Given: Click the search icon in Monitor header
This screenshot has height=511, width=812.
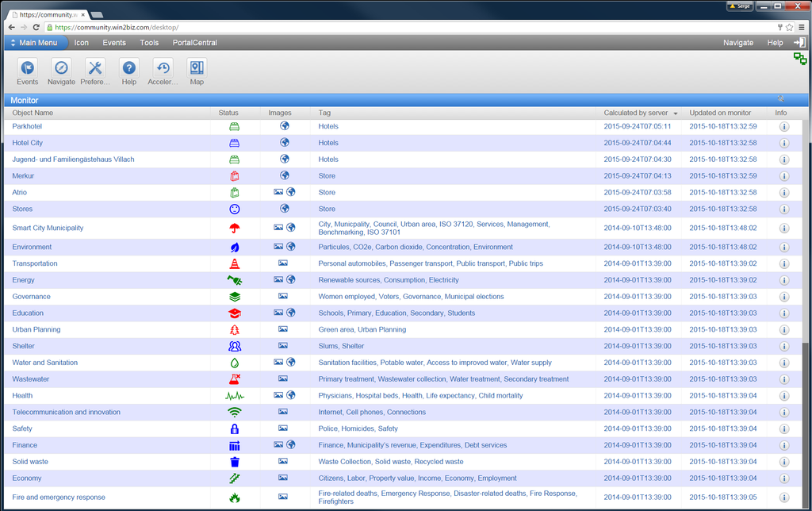Looking at the screenshot, I should (781, 99).
